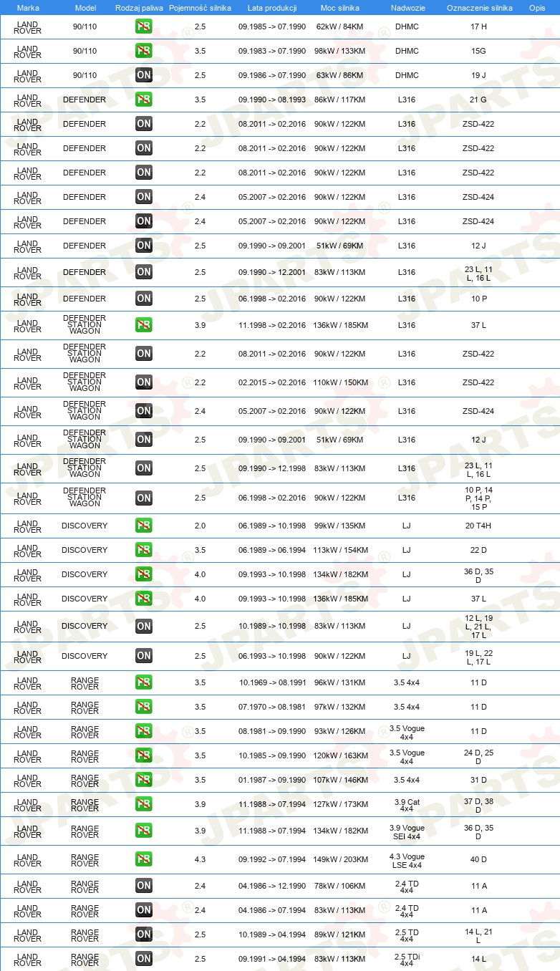
Task: Click the petrol icon for Defender 21 G
Action: click(144, 100)
